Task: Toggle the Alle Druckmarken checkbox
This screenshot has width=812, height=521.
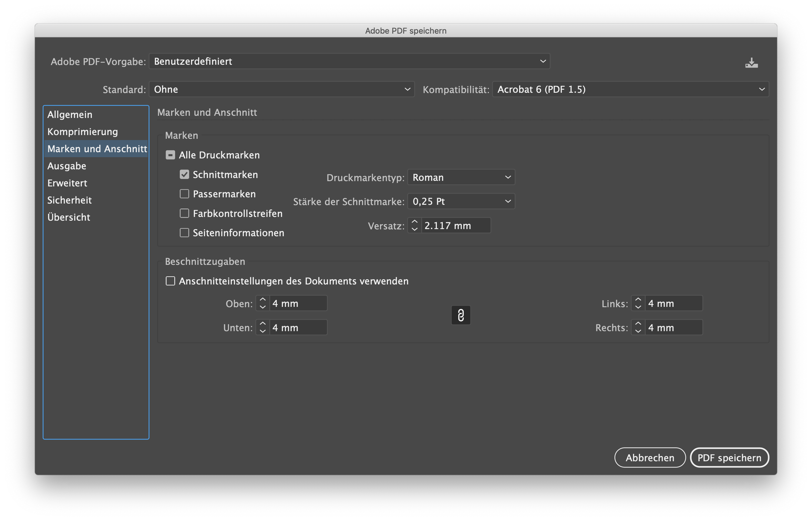Action: (x=170, y=155)
